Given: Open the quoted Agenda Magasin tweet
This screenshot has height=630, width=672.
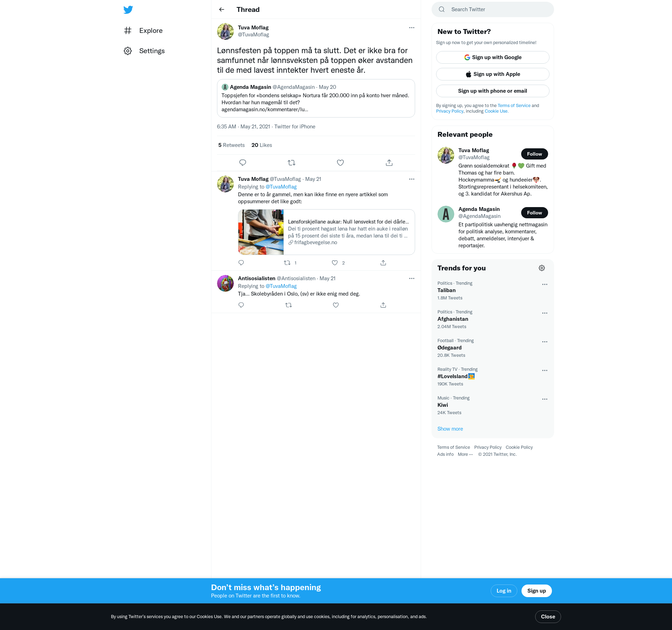Looking at the screenshot, I should point(316,98).
